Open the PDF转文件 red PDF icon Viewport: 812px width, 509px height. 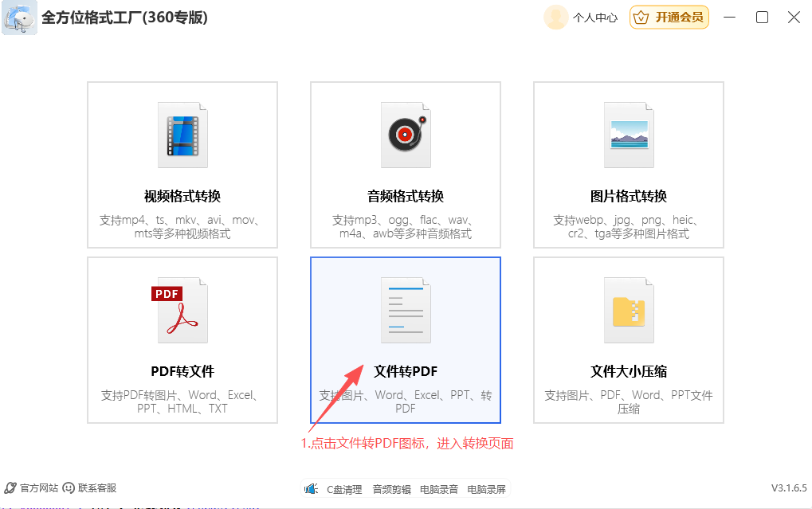(x=182, y=310)
